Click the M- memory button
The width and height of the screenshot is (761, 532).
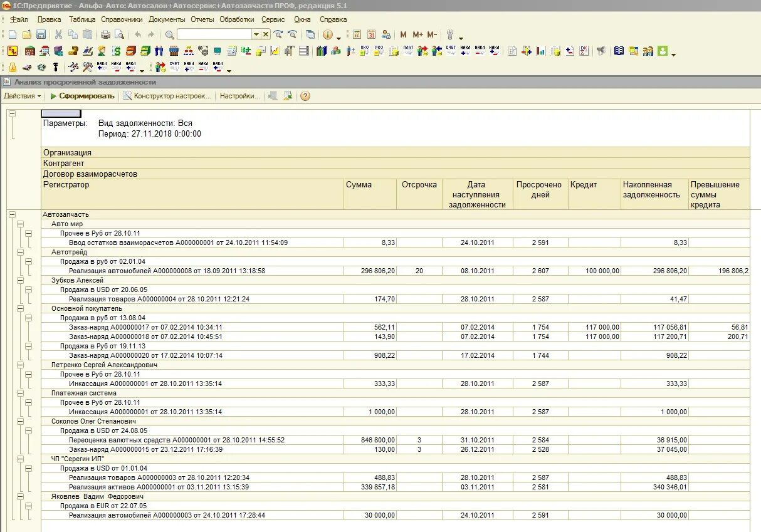tap(432, 34)
